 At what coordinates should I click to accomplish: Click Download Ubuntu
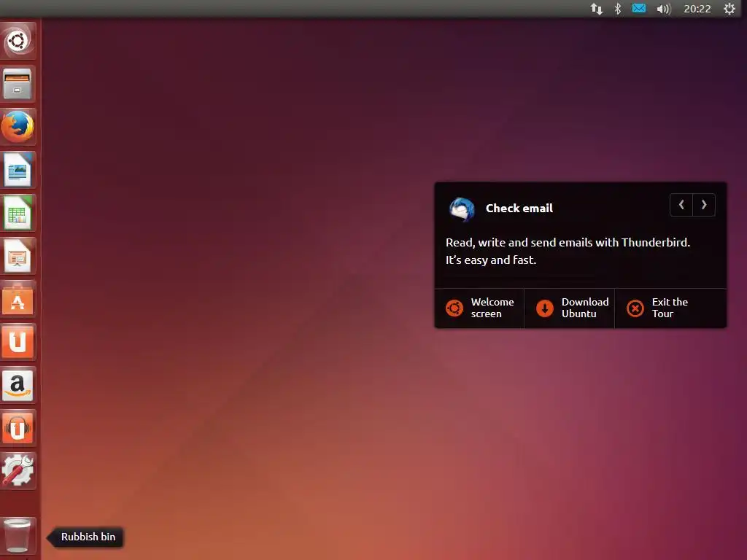(x=570, y=308)
